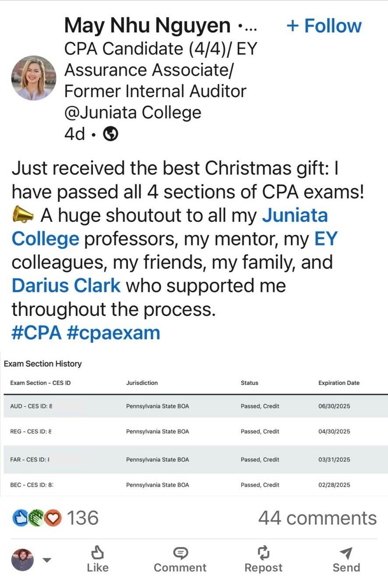Screen dimensions: 388x588
Task: View the 44 comments
Action: 317,518
